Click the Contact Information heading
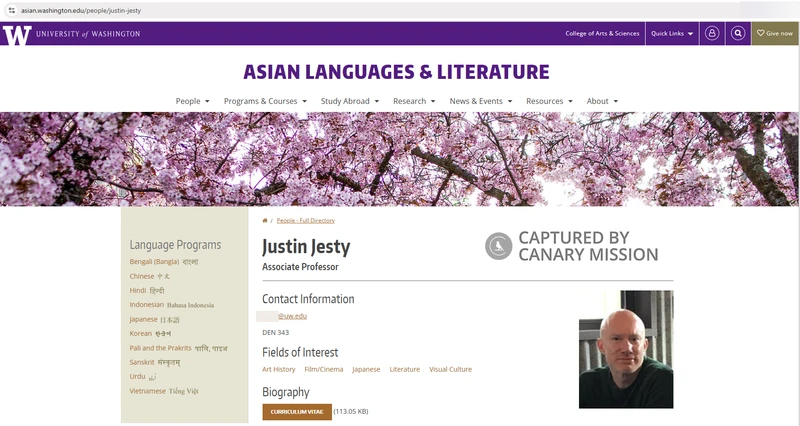This screenshot has height=426, width=800. coord(308,299)
